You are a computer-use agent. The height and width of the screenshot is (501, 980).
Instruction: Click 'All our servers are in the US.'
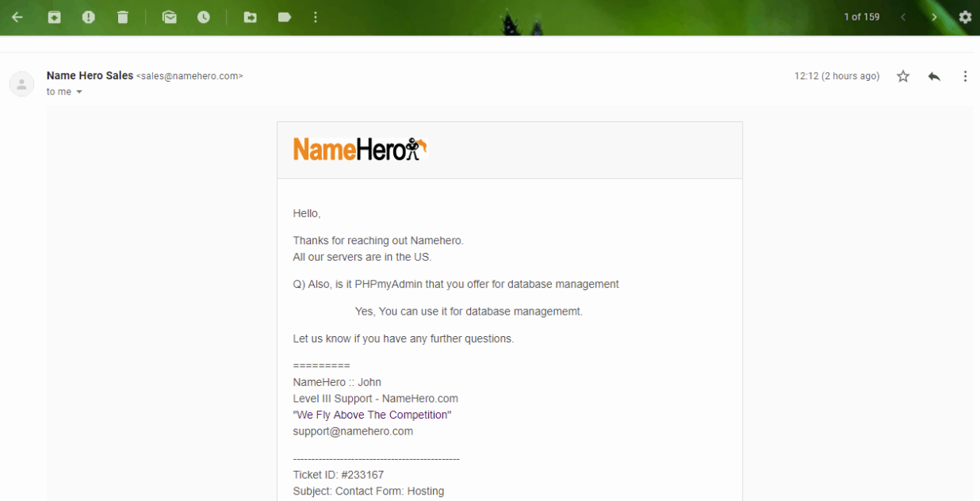[x=362, y=257]
